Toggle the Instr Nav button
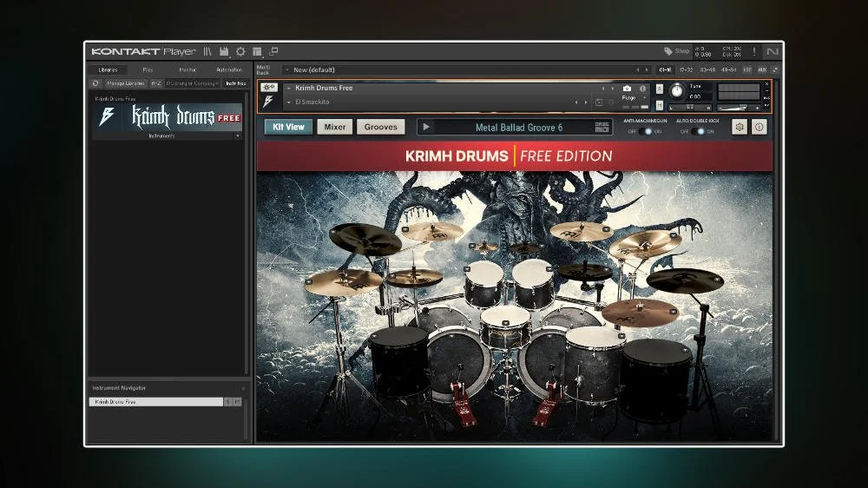Viewport: 868px width, 488px height. (236, 83)
